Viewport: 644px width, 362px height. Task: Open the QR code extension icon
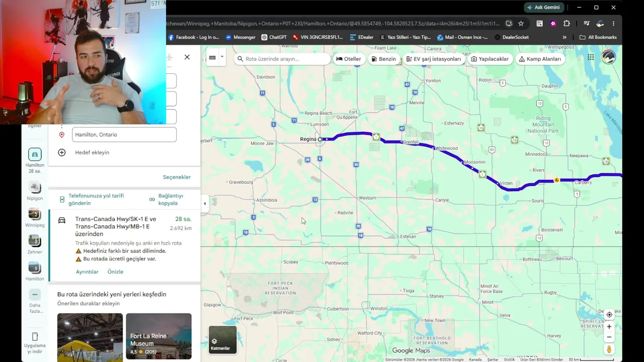(539, 23)
